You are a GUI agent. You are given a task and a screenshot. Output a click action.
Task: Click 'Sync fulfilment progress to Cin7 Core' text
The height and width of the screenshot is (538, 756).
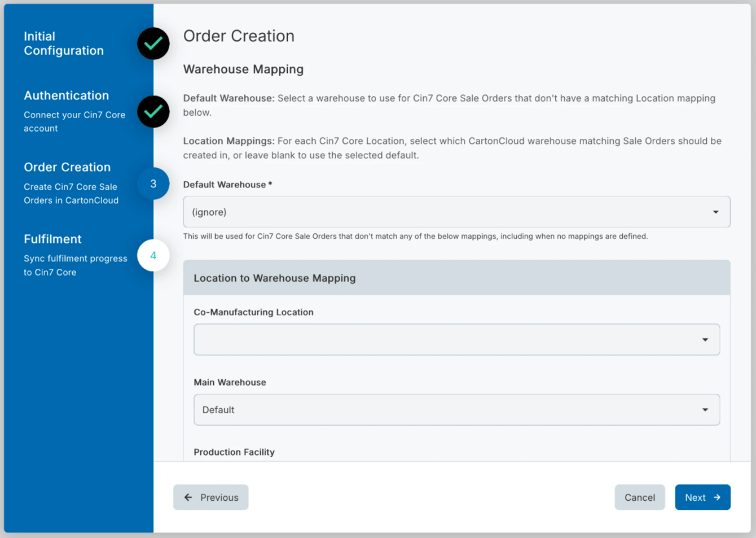coord(76,265)
